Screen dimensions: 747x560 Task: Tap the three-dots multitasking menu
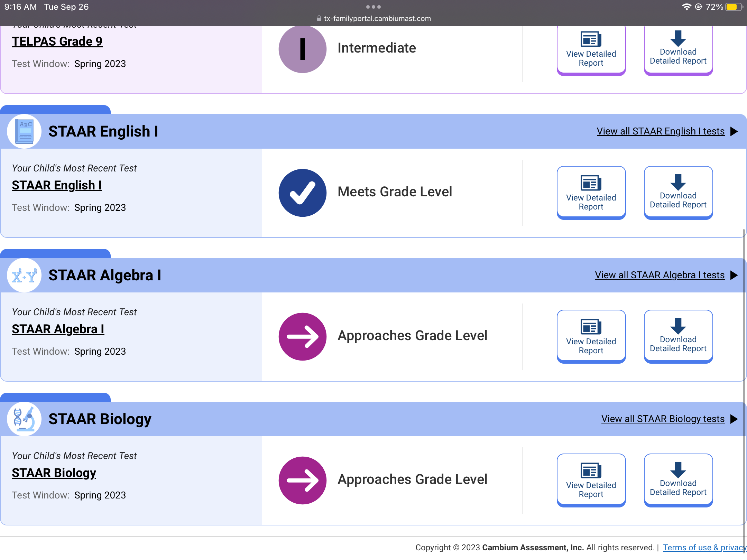click(373, 7)
